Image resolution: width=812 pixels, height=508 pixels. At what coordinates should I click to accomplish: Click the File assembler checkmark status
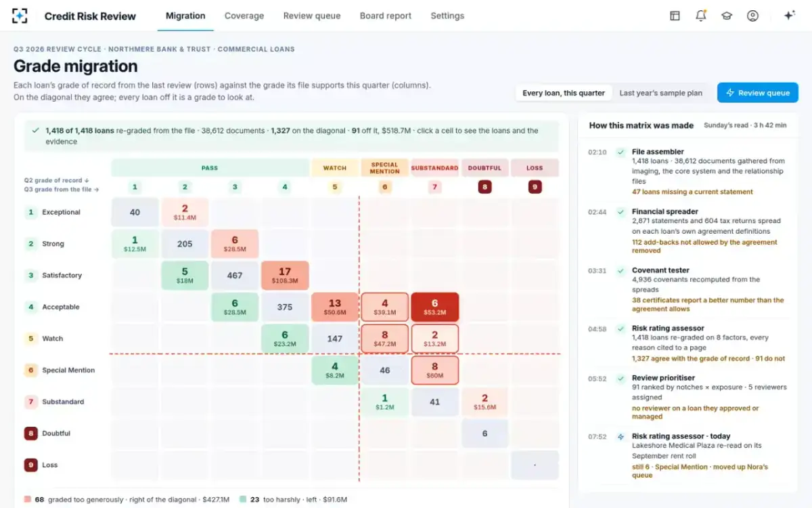[621, 152]
